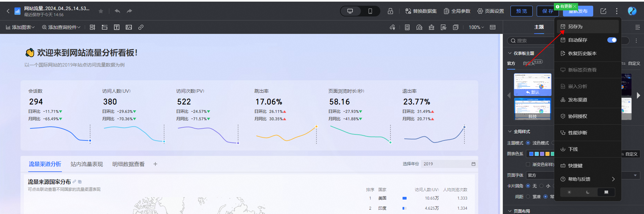Open the 添加图表 dropdown
Viewport: 644px width, 214px height.
point(20,27)
